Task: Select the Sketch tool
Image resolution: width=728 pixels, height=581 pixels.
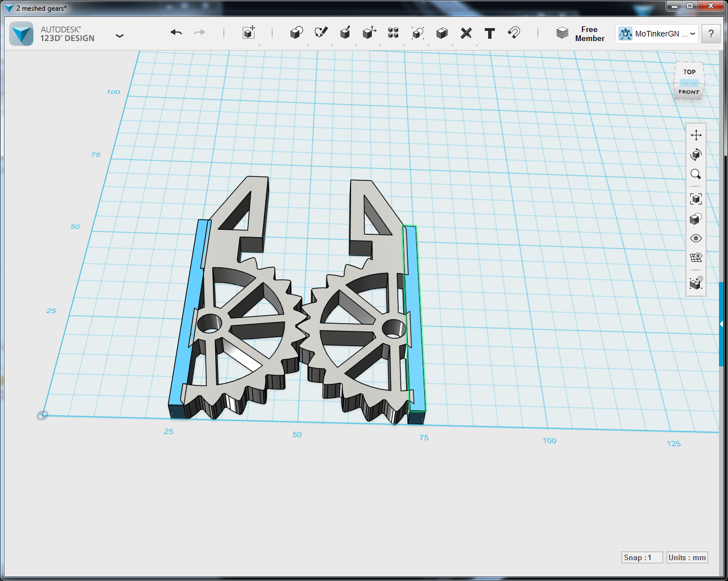Action: (321, 33)
